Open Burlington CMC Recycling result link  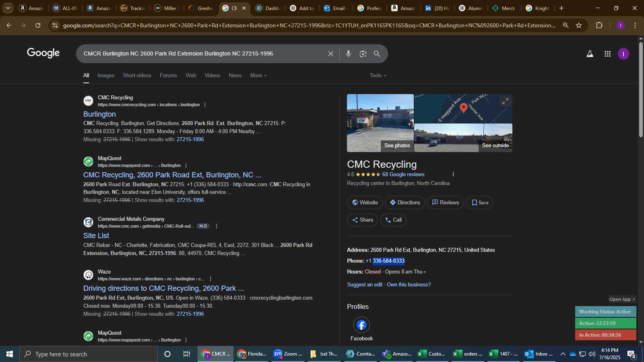[x=99, y=114]
